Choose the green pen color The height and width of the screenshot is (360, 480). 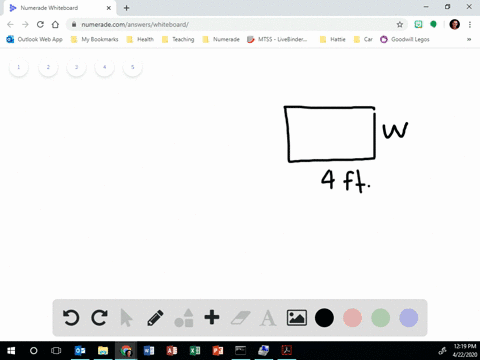(x=381, y=318)
